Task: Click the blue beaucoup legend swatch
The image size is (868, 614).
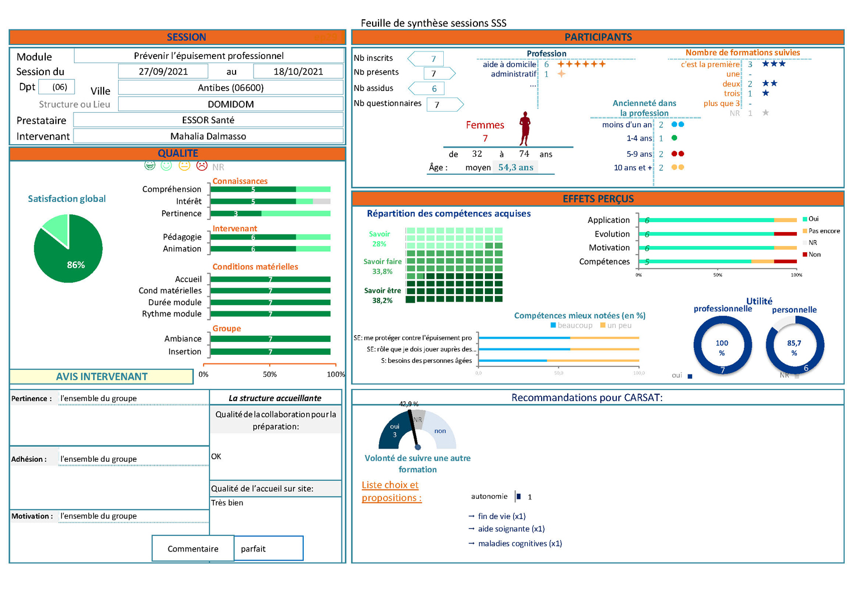Action: pos(553,325)
